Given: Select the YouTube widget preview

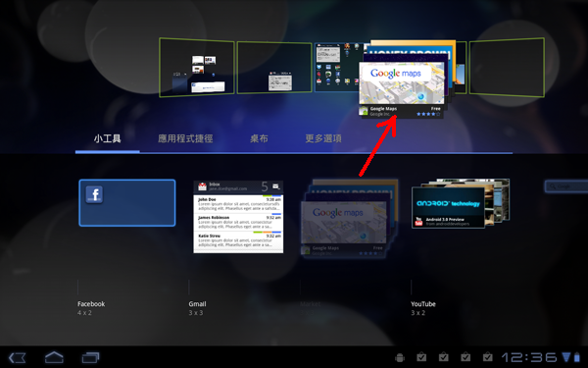Looking at the screenshot, I should click(461, 203).
